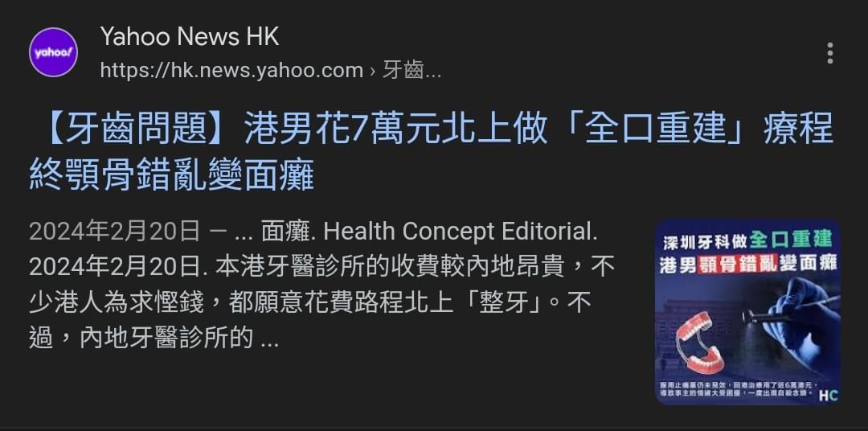The height and width of the screenshot is (431, 868).
Task: Open the article thumbnail image
Action: [747, 313]
